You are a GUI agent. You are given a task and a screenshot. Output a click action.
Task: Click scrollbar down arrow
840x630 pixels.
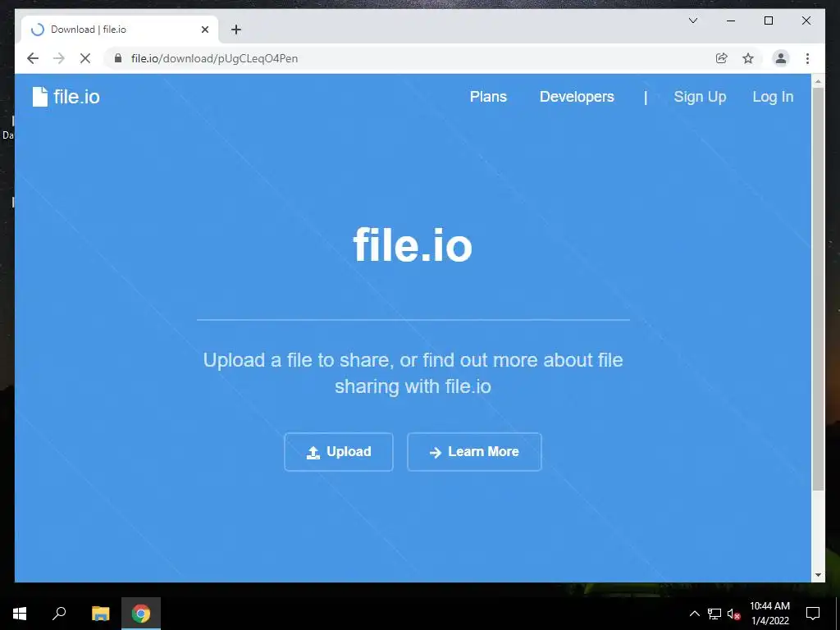[x=818, y=575]
